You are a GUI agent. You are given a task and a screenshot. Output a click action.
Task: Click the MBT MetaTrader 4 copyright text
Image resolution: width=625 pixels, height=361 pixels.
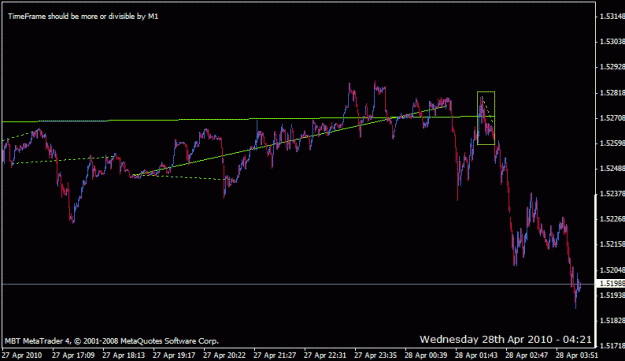(112, 341)
